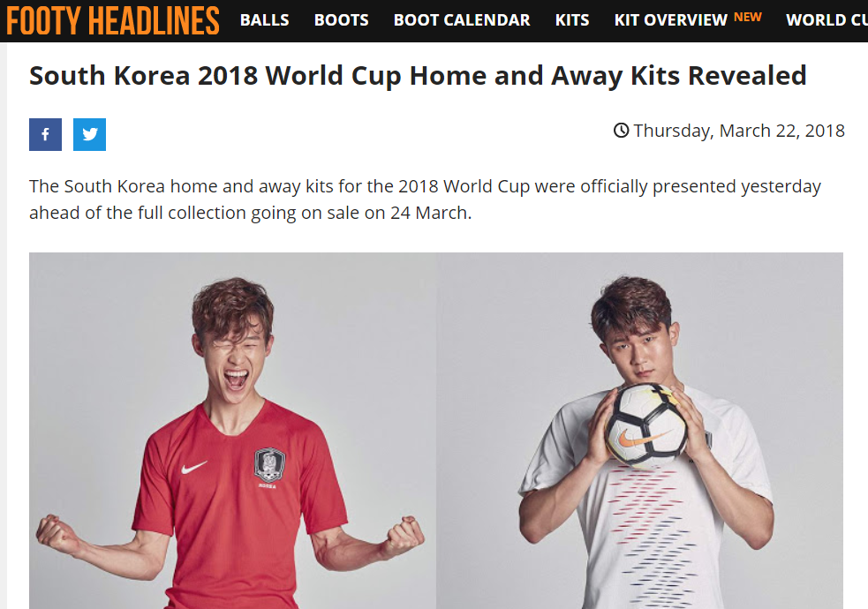This screenshot has height=609, width=868.
Task: Open the Balls menu item
Action: click(x=265, y=20)
